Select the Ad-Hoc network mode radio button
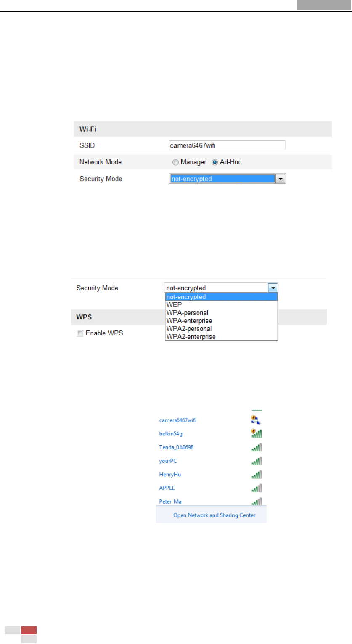 point(214,162)
